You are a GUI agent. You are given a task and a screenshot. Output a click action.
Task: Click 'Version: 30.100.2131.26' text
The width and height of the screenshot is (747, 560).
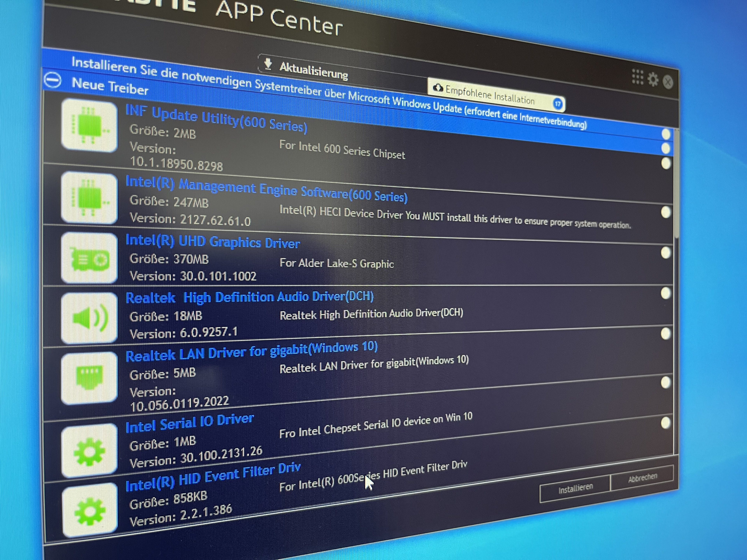click(x=196, y=457)
